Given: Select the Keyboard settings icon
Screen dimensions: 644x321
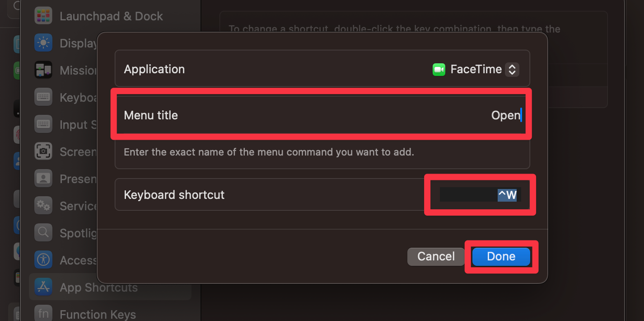Looking at the screenshot, I should (43, 97).
